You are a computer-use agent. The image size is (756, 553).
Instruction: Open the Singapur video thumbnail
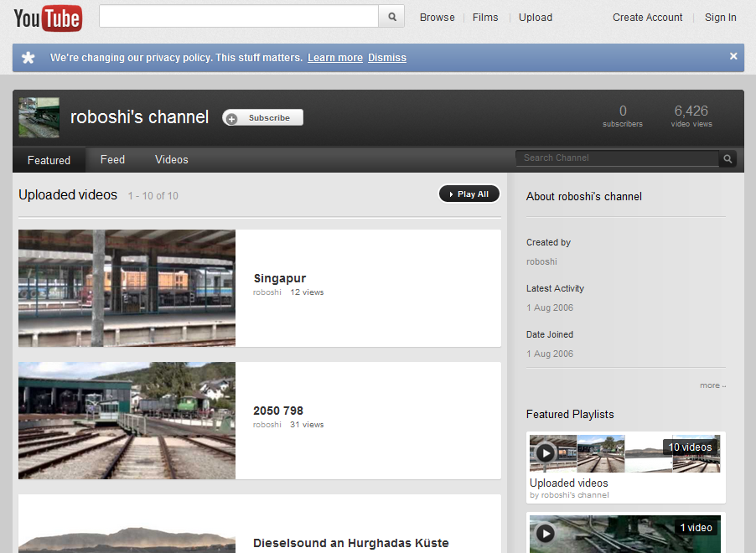[127, 288]
